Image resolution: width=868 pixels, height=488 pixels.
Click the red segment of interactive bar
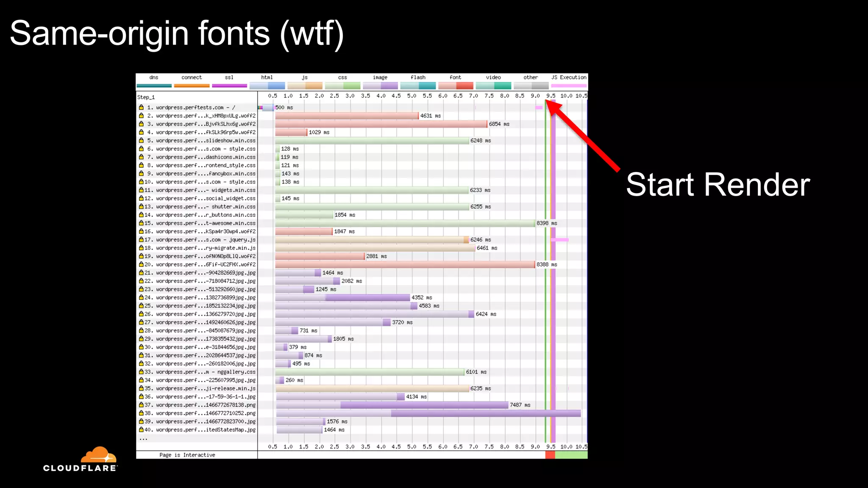550,455
